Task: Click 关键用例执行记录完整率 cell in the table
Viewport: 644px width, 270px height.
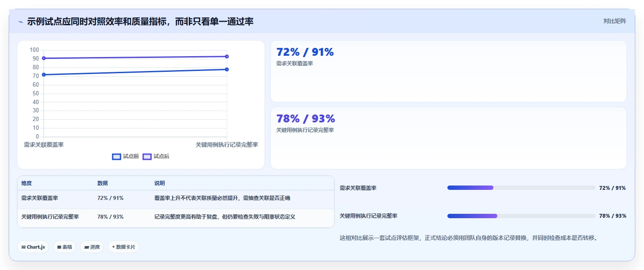Action: [50, 217]
